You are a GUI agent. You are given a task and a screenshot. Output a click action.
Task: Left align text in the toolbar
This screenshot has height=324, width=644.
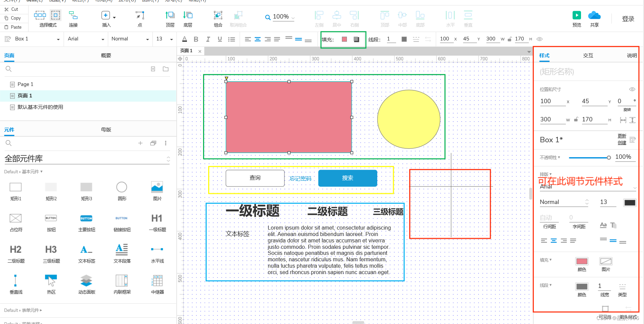pos(248,39)
